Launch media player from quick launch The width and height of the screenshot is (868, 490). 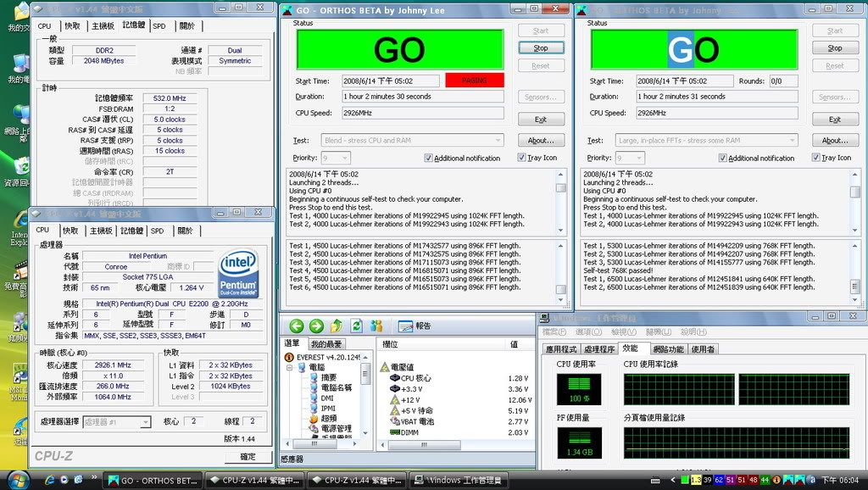tap(64, 480)
